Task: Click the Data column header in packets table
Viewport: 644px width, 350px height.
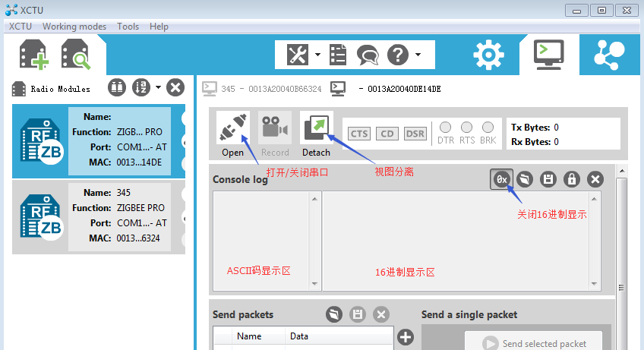Action: tap(339, 336)
